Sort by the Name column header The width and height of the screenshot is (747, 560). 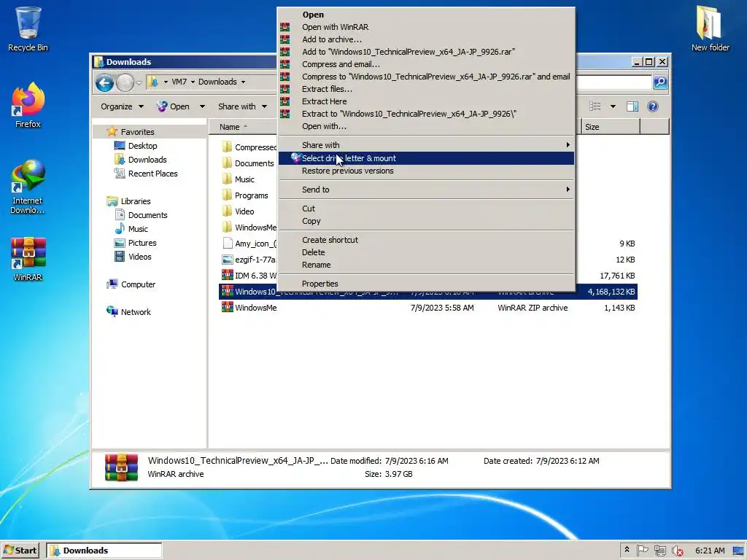tap(243, 127)
